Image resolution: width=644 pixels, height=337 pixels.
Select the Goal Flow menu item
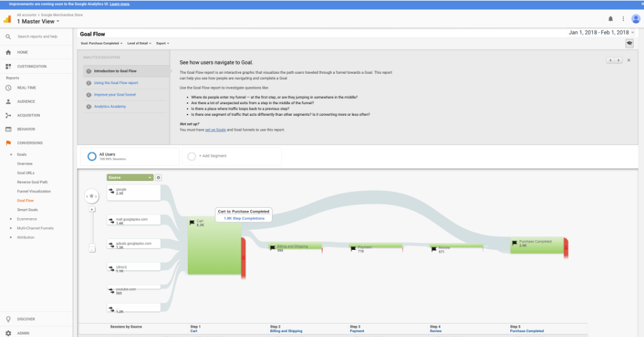coord(25,200)
